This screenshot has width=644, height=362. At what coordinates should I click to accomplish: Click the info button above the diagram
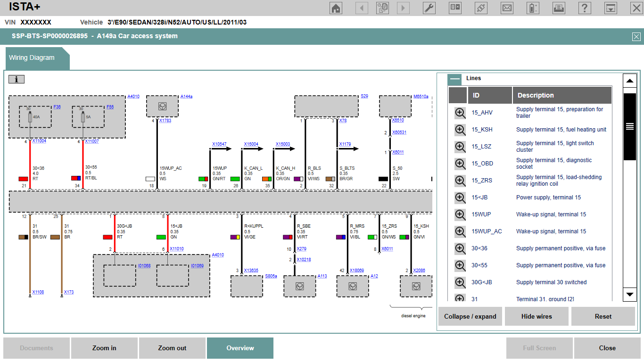click(x=17, y=79)
